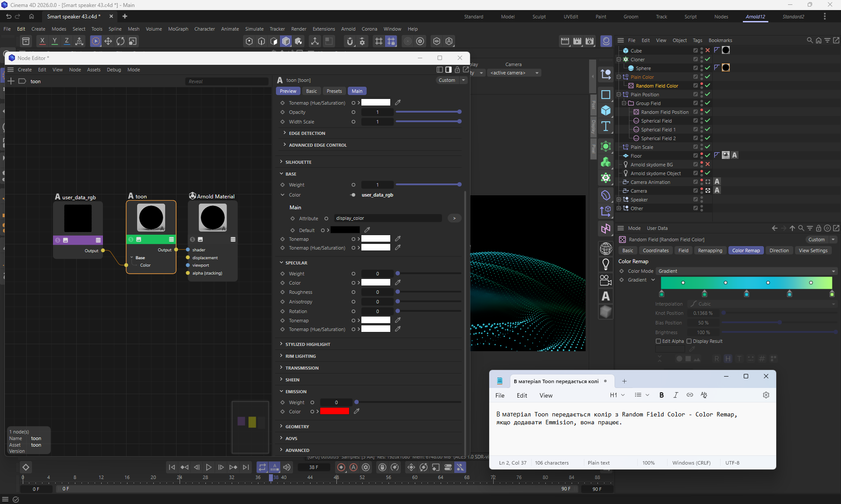Click the Record Active Objects button

coord(341,467)
